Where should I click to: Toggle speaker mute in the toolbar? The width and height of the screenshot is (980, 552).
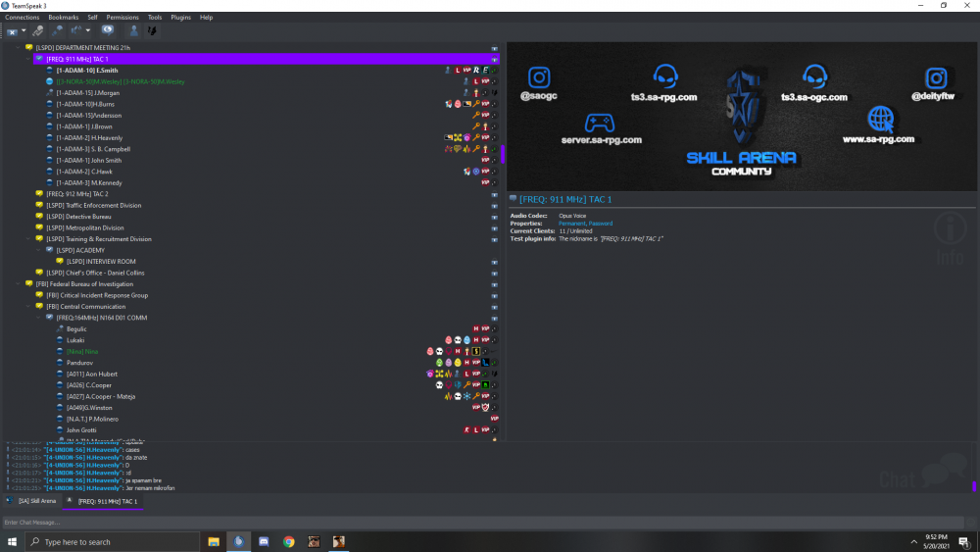(77, 30)
